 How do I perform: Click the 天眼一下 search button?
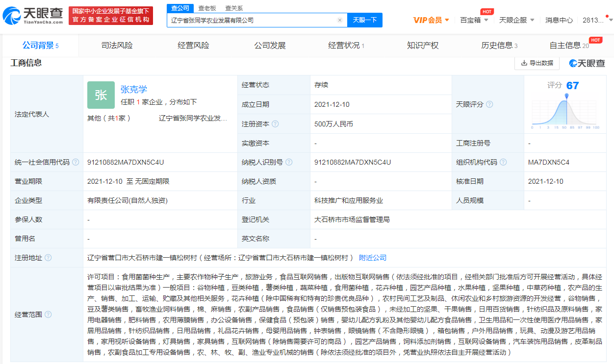point(365,20)
